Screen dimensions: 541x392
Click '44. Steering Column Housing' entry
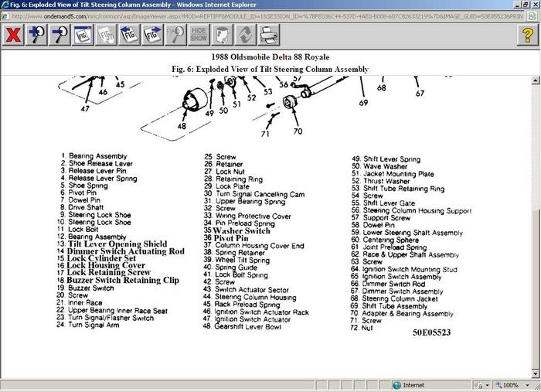pos(250,297)
